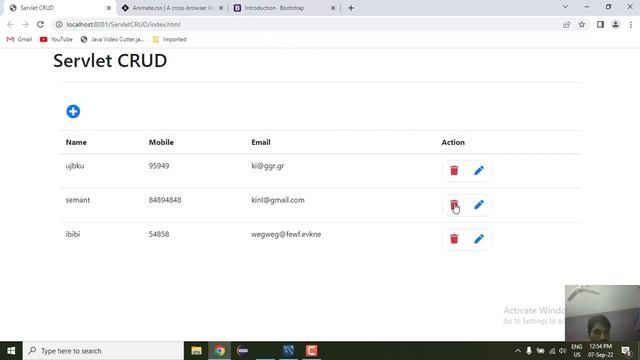Select the mobile number 54858
Image resolution: width=640 pixels, height=360 pixels.
coord(159,234)
